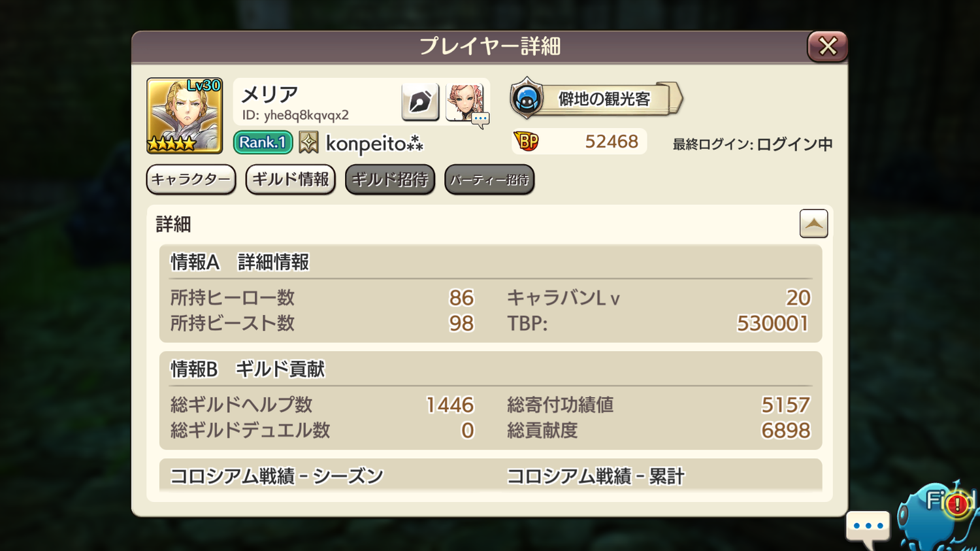The height and width of the screenshot is (551, 980).
Task: Select the player ID yhe8q8kqvqx2 text
Action: [x=295, y=115]
